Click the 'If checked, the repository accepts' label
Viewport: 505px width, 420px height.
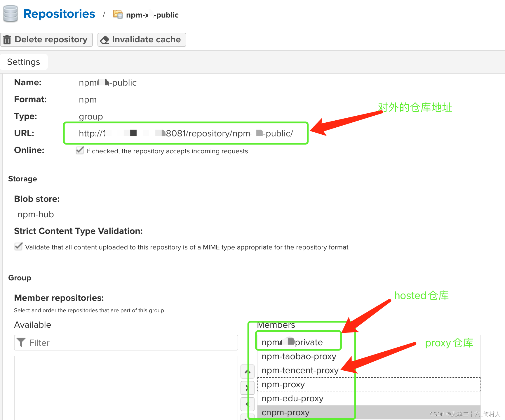coord(167,151)
